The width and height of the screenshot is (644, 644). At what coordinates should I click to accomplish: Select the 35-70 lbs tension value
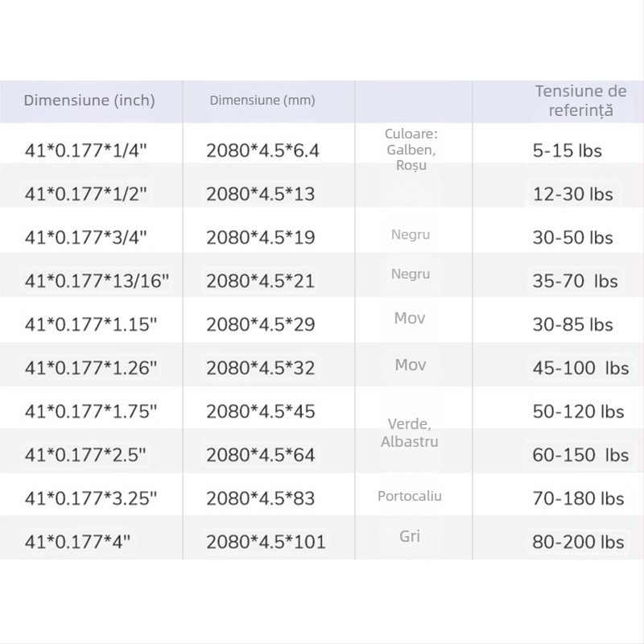click(575, 281)
